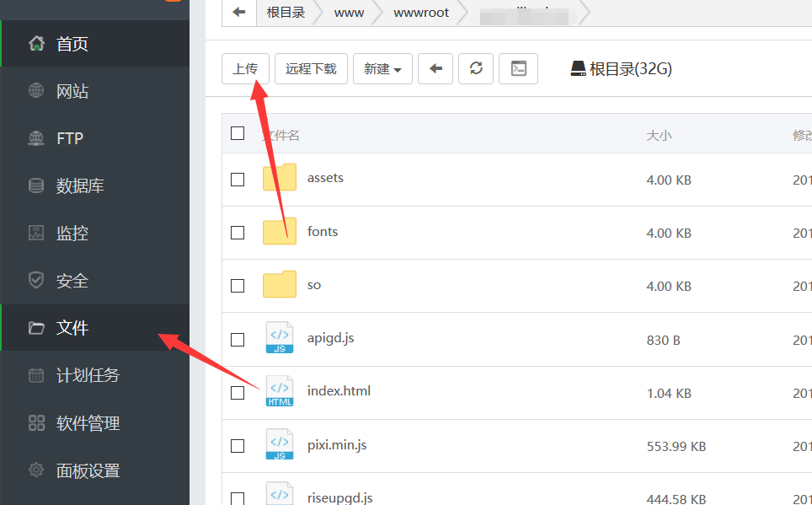
Task: Check the box for apigd.js
Action: tap(238, 340)
